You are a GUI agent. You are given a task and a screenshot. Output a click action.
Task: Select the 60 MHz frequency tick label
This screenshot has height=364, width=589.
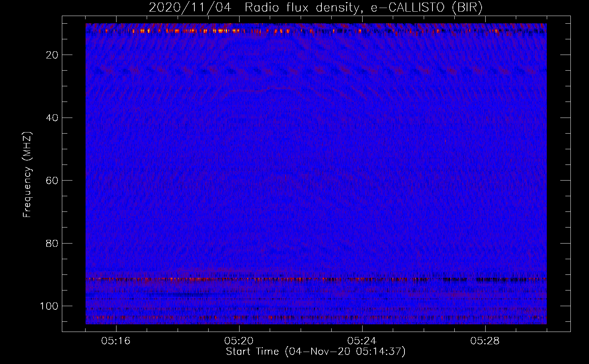(x=51, y=181)
